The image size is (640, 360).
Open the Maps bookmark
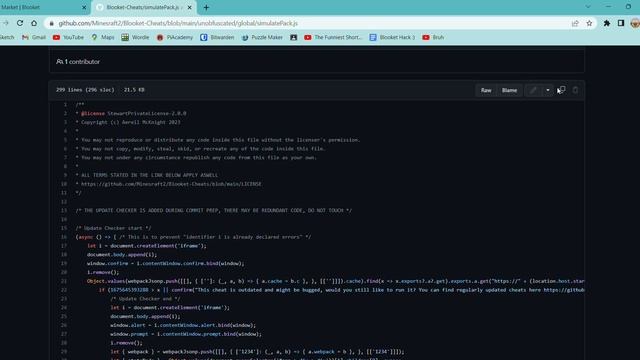pos(103,37)
